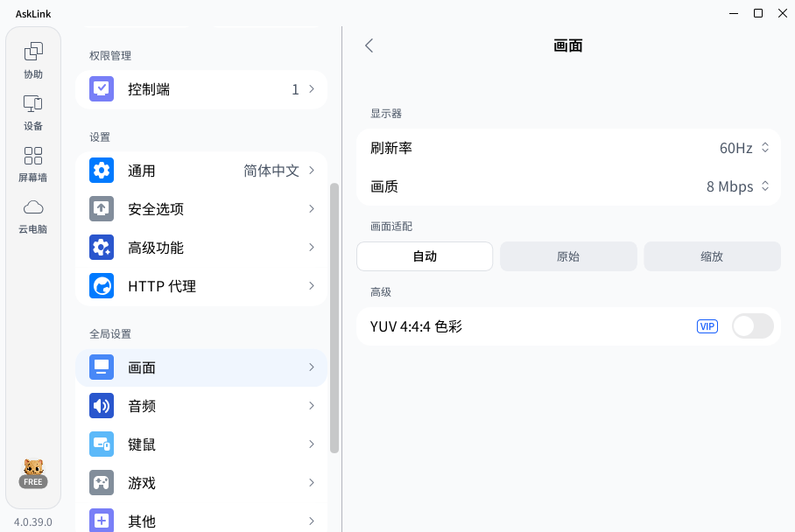Open the 通用 settings label

point(142,171)
